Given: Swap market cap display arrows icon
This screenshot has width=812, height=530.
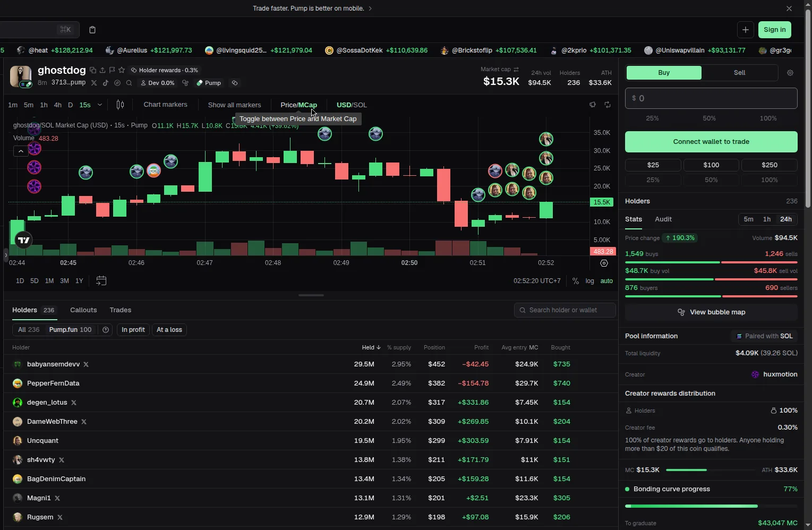Looking at the screenshot, I should [516, 70].
